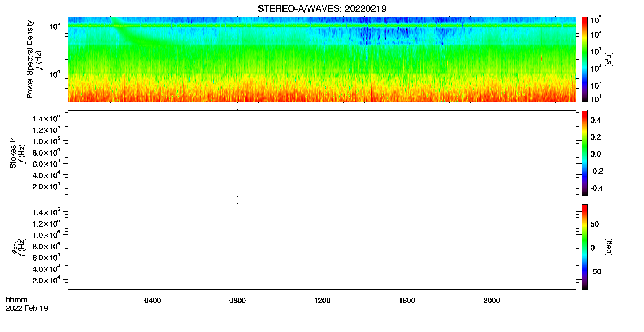The width and height of the screenshot is (644, 332).
Task: Click the empty phi RTN plot panel
Action: pyautogui.click(x=322, y=247)
